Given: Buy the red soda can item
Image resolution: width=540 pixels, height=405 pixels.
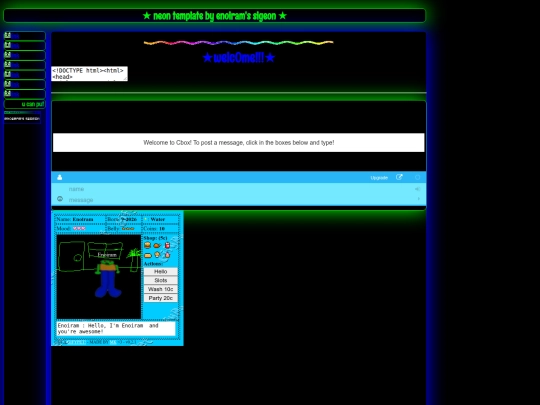Looking at the screenshot, I should tap(167, 245).
